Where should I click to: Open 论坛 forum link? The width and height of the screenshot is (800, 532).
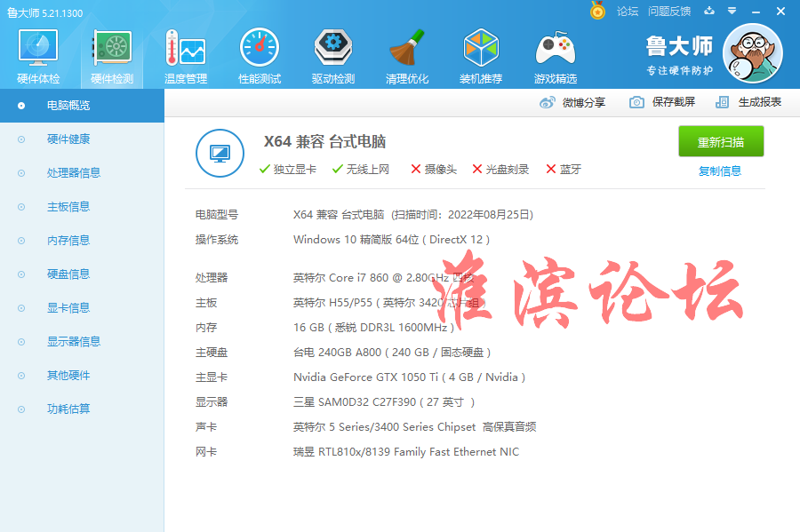click(x=627, y=12)
